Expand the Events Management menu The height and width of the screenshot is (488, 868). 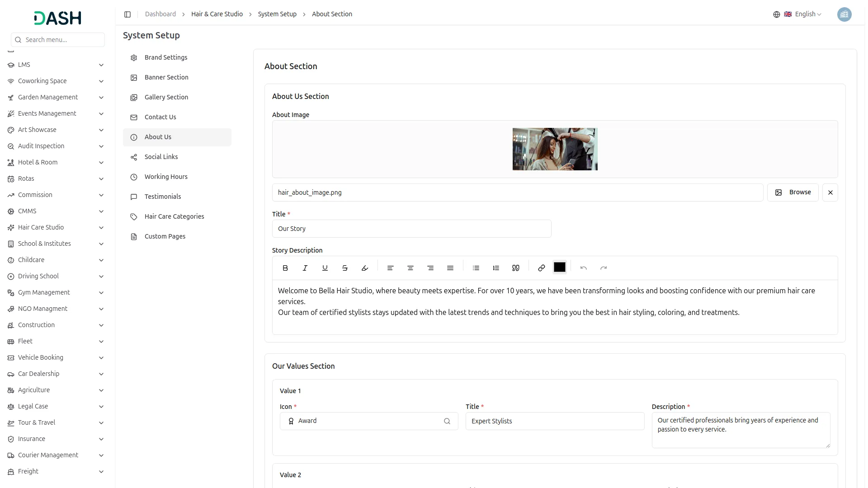[x=57, y=114]
